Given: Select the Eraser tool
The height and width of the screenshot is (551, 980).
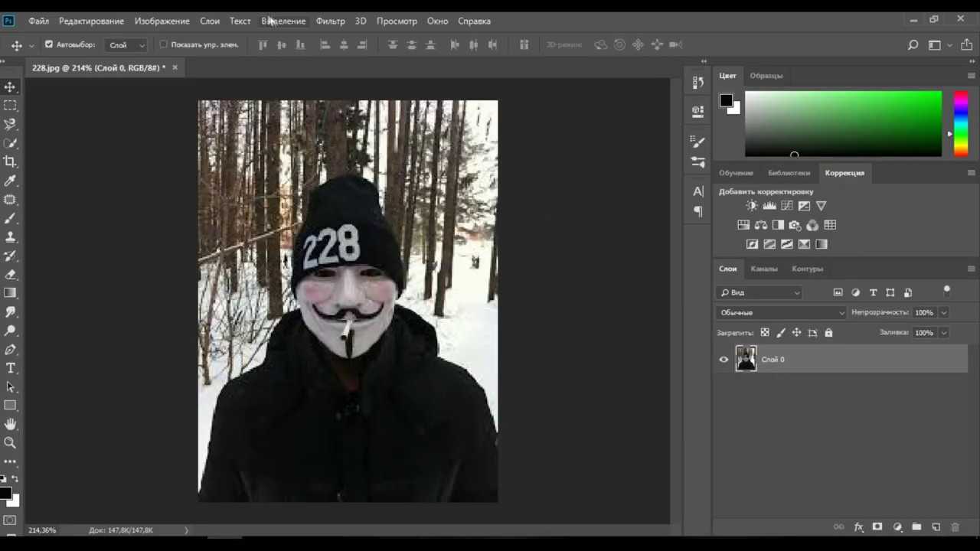Looking at the screenshot, I should tap(10, 274).
